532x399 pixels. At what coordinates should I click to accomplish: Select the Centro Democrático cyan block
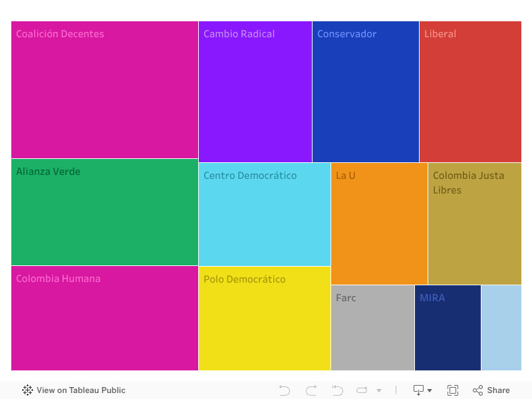265,214
